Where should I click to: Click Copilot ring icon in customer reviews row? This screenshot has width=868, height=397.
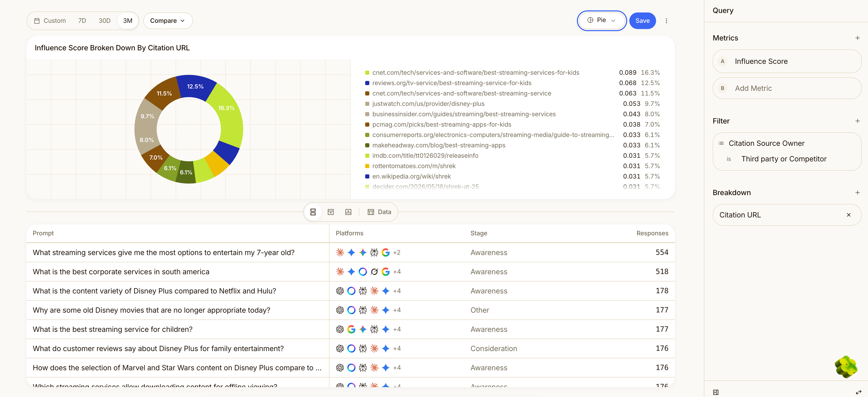pos(351,348)
